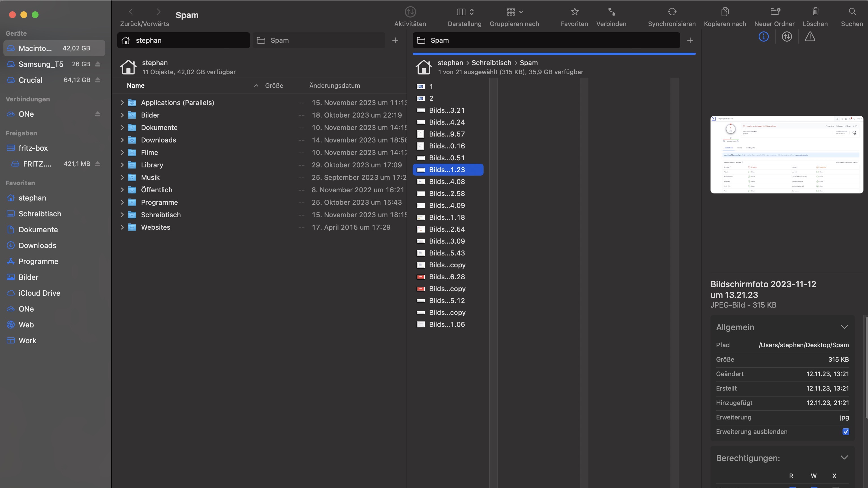Select iCloud Drive in the sidebar
Screen dimensions: 868x488
pyautogui.click(x=39, y=293)
